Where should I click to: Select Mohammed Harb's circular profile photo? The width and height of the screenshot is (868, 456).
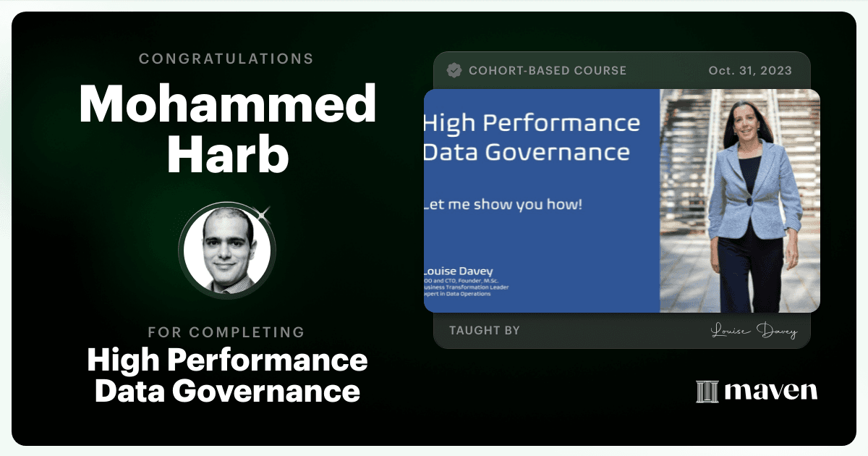click(227, 250)
